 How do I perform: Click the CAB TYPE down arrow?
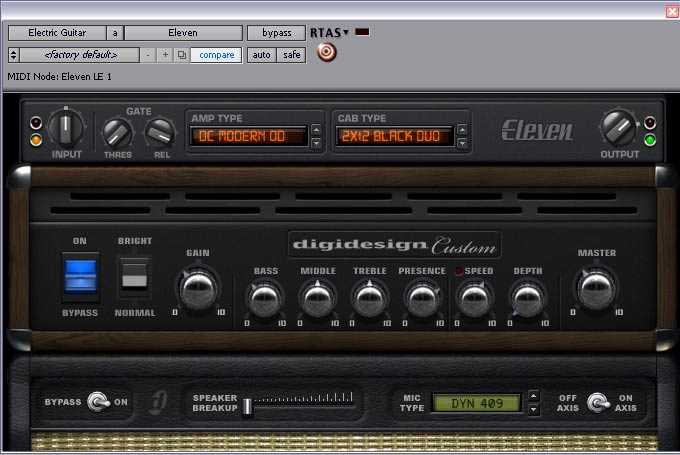[x=462, y=143]
